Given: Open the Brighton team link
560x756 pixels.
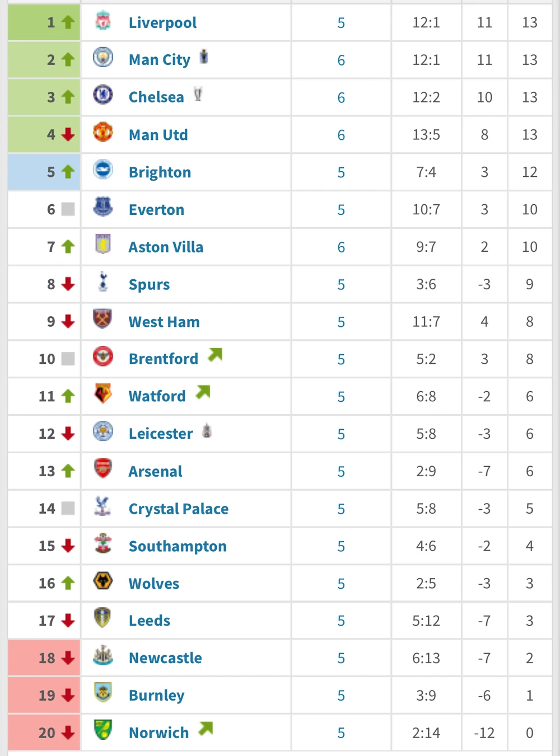Looking at the screenshot, I should 160,172.
